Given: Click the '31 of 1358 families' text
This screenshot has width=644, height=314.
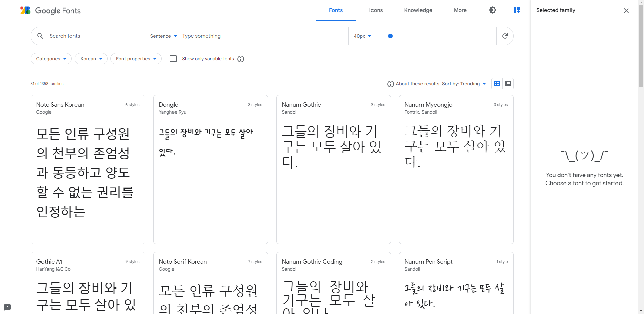Looking at the screenshot, I should click(x=47, y=84).
